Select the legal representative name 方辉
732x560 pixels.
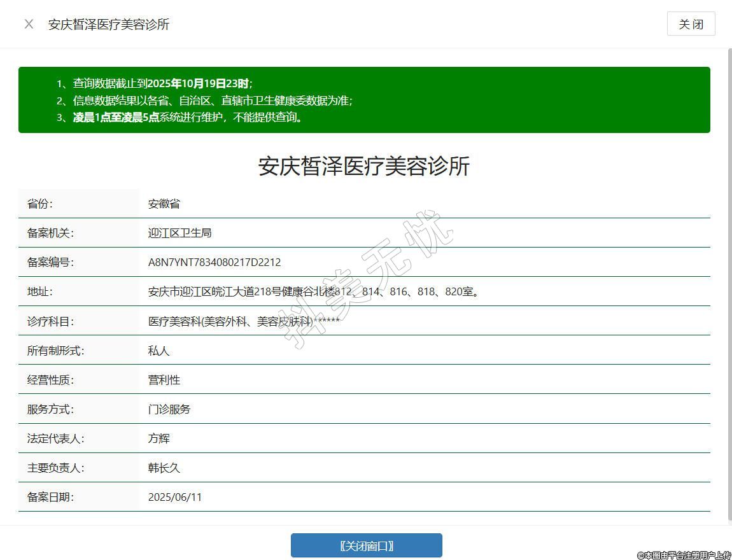click(x=158, y=438)
